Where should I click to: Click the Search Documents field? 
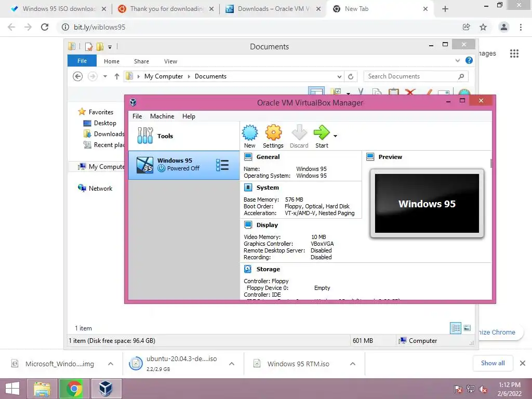pyautogui.click(x=416, y=76)
